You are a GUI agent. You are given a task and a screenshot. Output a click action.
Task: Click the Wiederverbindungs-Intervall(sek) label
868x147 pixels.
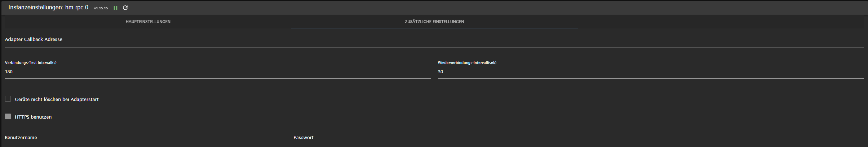tap(467, 63)
